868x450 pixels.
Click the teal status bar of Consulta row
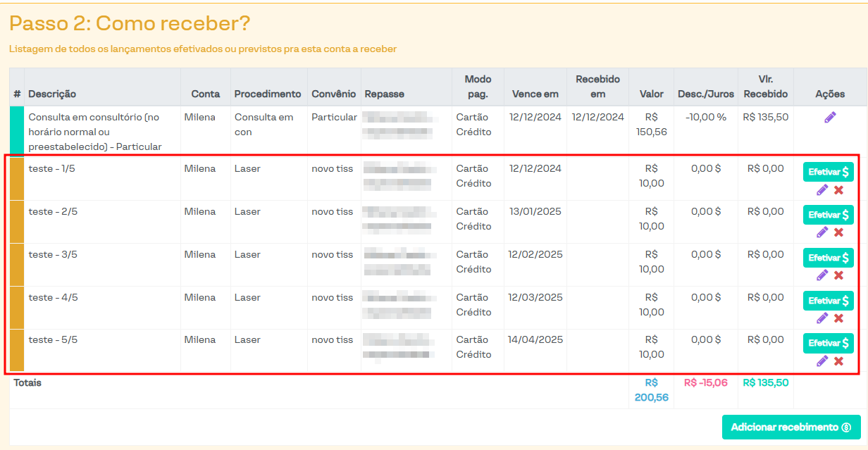tap(17, 130)
